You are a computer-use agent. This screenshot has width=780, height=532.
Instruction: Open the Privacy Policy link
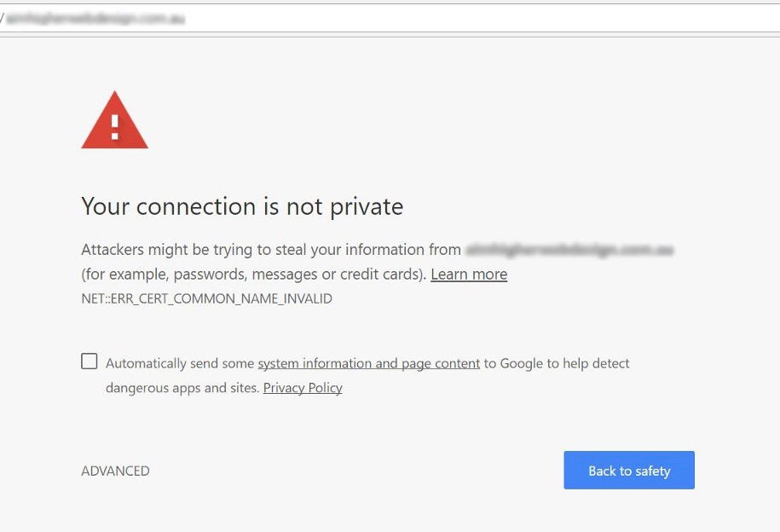point(303,388)
